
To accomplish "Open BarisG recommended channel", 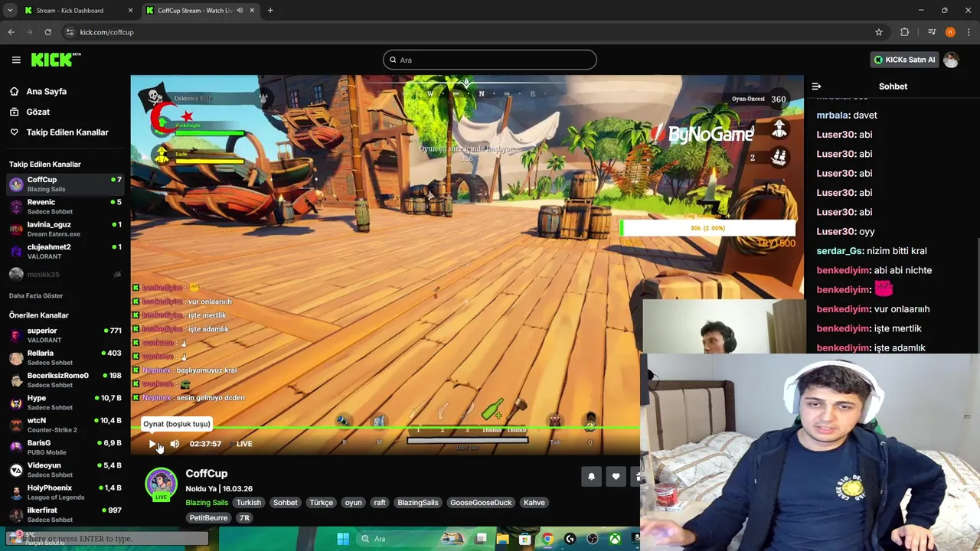I will (65, 447).
